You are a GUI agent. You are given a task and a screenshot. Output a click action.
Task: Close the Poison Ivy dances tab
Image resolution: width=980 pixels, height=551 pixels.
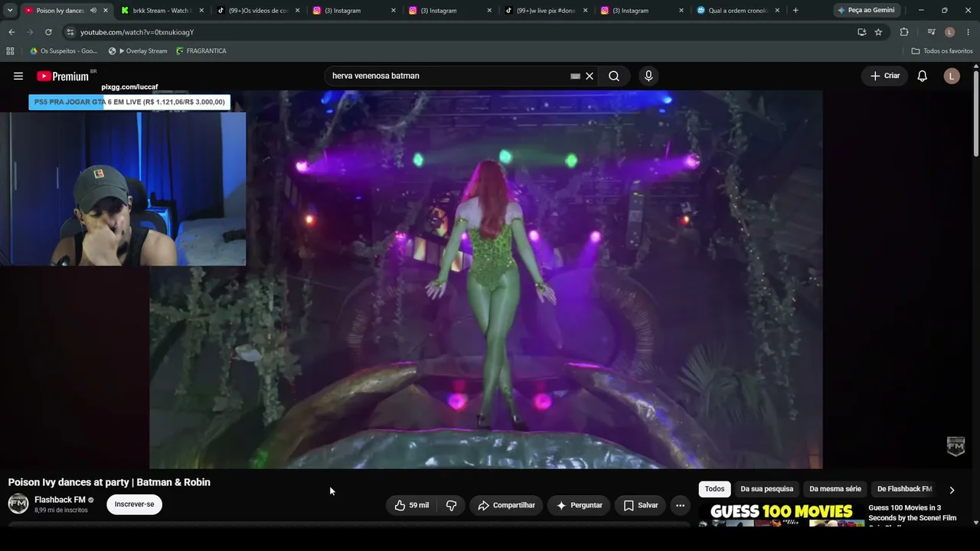pyautogui.click(x=106, y=11)
